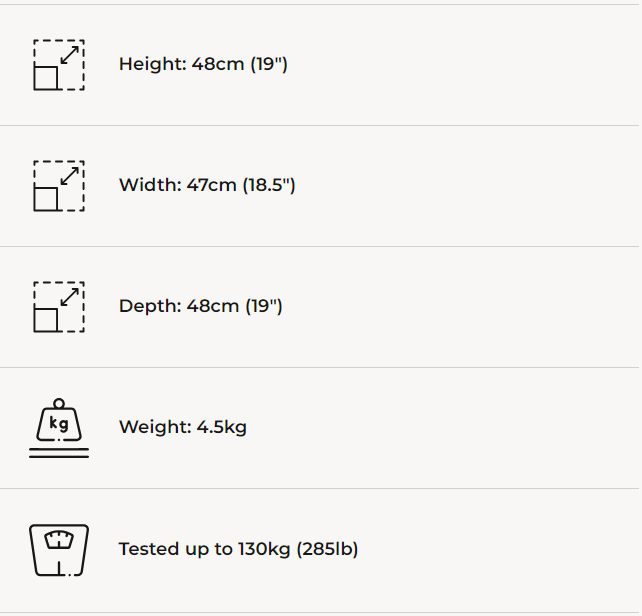This screenshot has height=616, width=642.
Task: Select the "Depth: 48cm (19")" text
Action: pos(201,307)
